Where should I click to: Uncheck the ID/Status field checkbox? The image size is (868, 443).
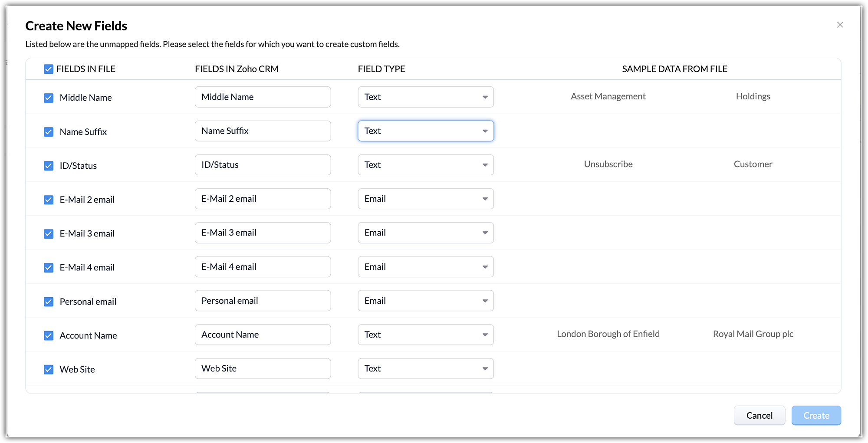coord(49,166)
